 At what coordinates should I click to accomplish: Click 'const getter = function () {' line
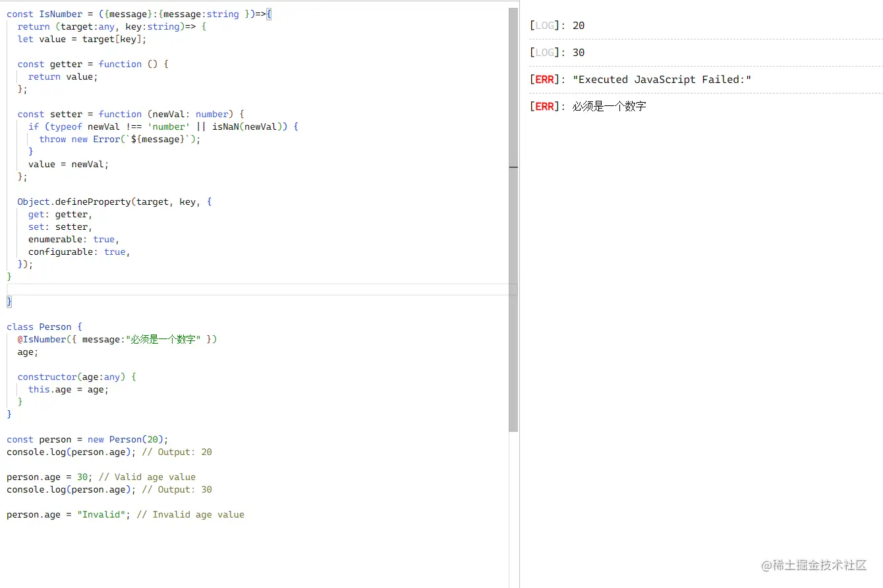tap(93, 64)
